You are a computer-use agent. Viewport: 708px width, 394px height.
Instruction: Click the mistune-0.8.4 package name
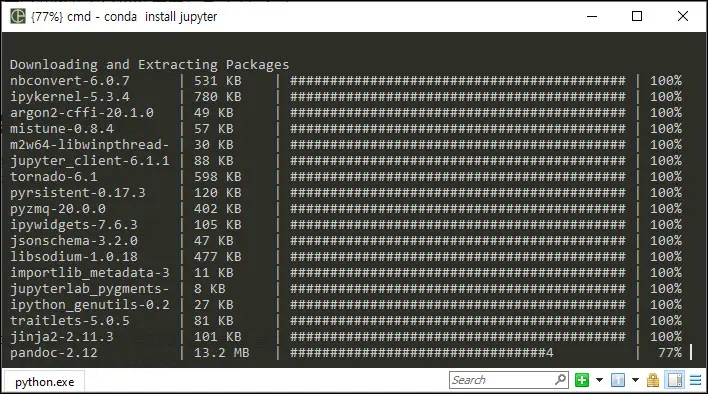[62, 129]
